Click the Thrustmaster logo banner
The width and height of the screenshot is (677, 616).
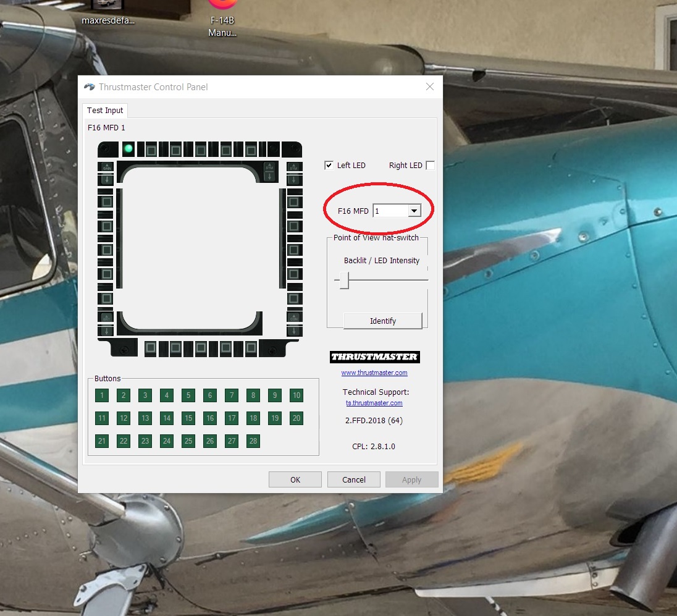(375, 357)
